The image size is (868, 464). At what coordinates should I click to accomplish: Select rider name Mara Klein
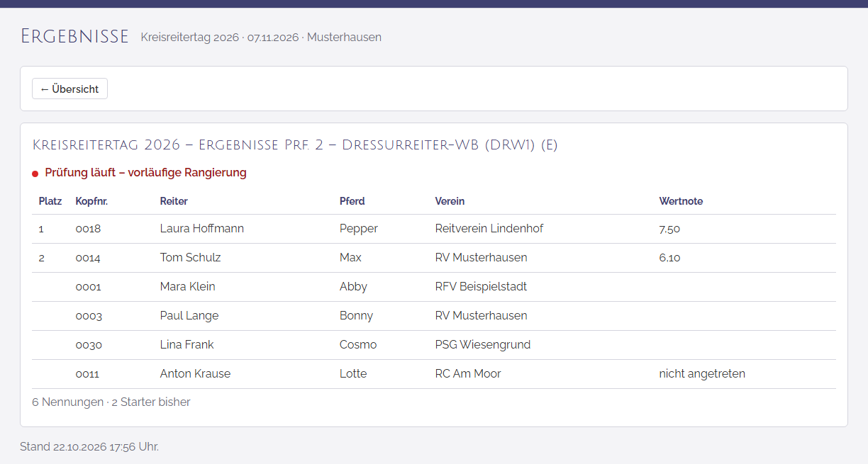pos(187,287)
